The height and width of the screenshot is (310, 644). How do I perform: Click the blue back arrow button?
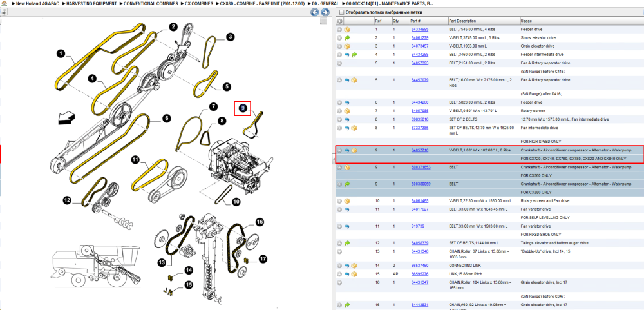click(x=315, y=12)
